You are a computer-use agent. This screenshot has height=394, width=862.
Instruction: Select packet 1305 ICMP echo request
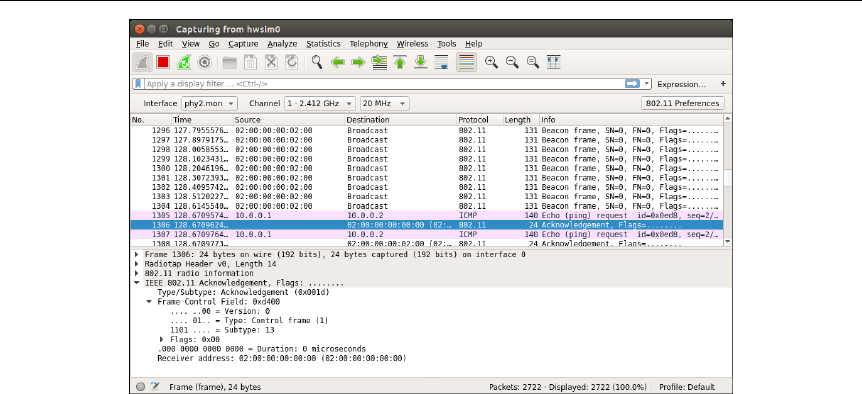coord(427,215)
